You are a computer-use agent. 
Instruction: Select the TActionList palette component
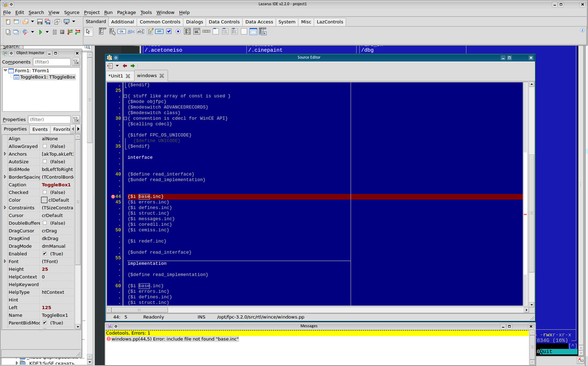pos(263,31)
